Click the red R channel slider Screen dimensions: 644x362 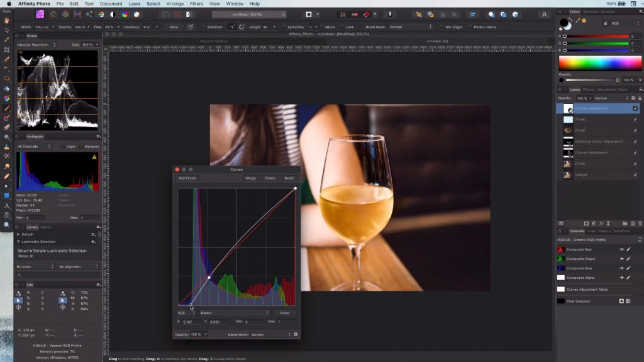pyautogui.click(x=597, y=37)
